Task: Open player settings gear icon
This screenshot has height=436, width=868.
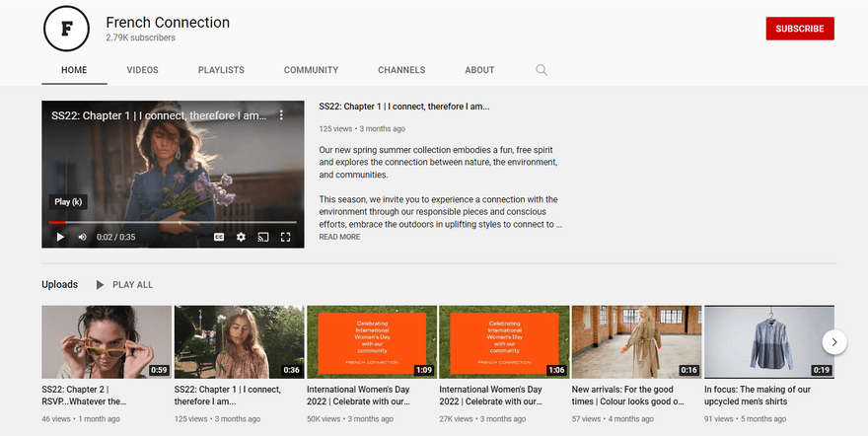Action: pos(241,237)
